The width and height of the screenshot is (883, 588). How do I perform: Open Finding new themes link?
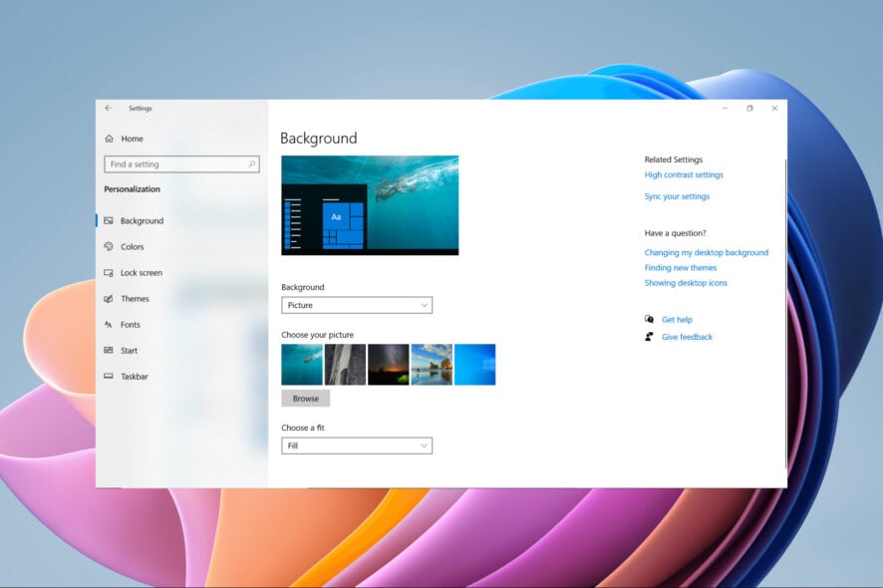[681, 268]
